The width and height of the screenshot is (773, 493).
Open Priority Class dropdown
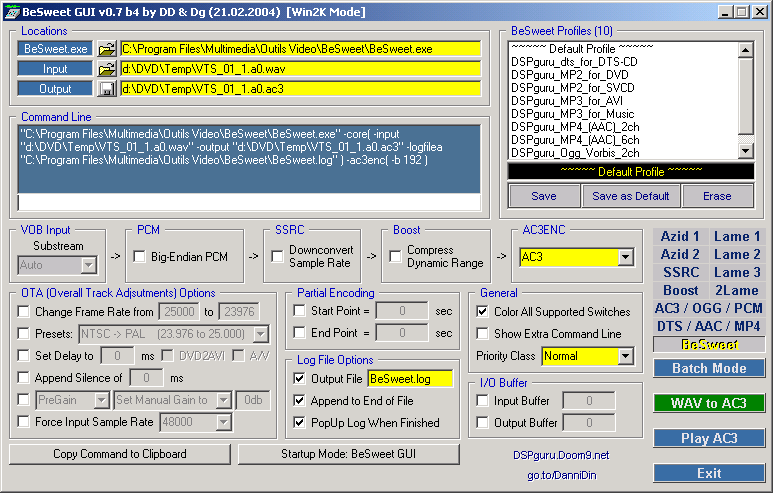point(626,356)
